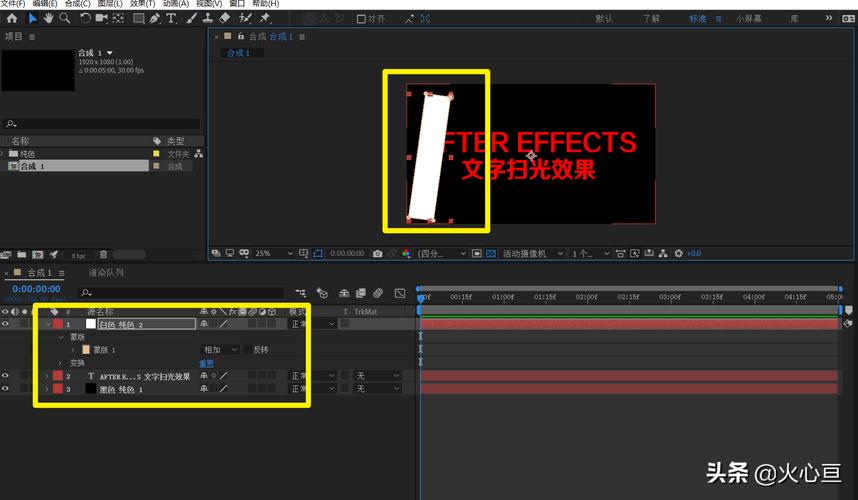Select the Eraser tool
The width and height of the screenshot is (858, 500).
(x=224, y=18)
